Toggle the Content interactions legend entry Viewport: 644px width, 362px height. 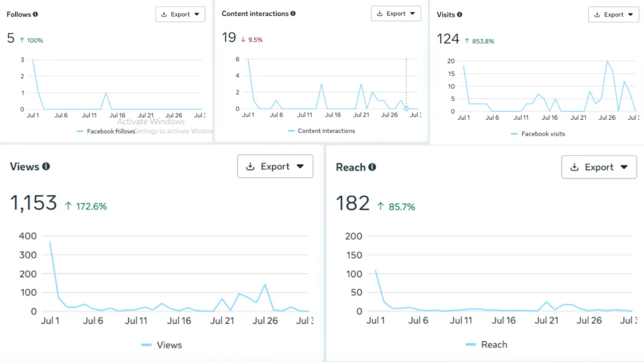point(321,131)
